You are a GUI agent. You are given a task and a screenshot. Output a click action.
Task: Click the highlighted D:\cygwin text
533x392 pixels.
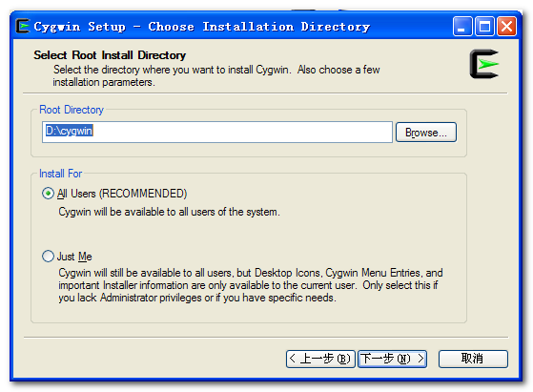coord(69,131)
